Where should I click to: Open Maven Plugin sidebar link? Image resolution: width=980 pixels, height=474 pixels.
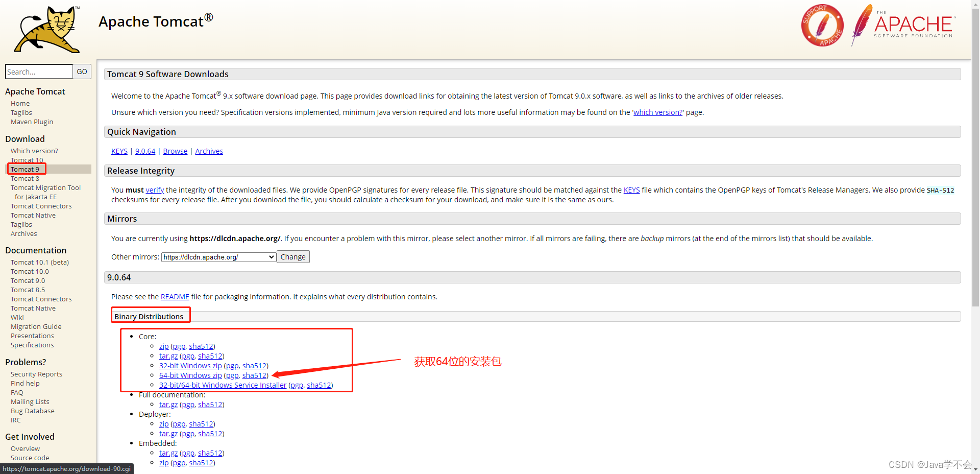tap(32, 122)
